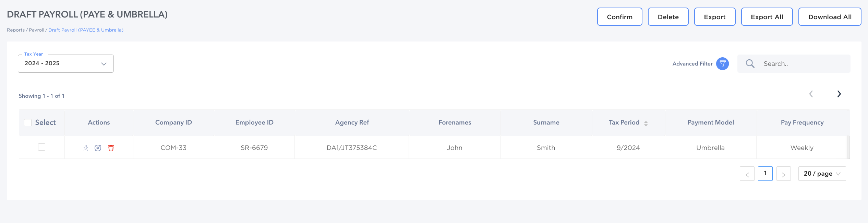Click the Export All button
The height and width of the screenshot is (223, 868).
coord(767,17)
